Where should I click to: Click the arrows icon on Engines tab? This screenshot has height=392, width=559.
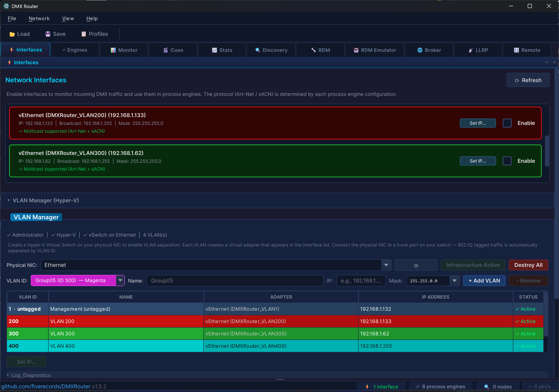[64, 50]
